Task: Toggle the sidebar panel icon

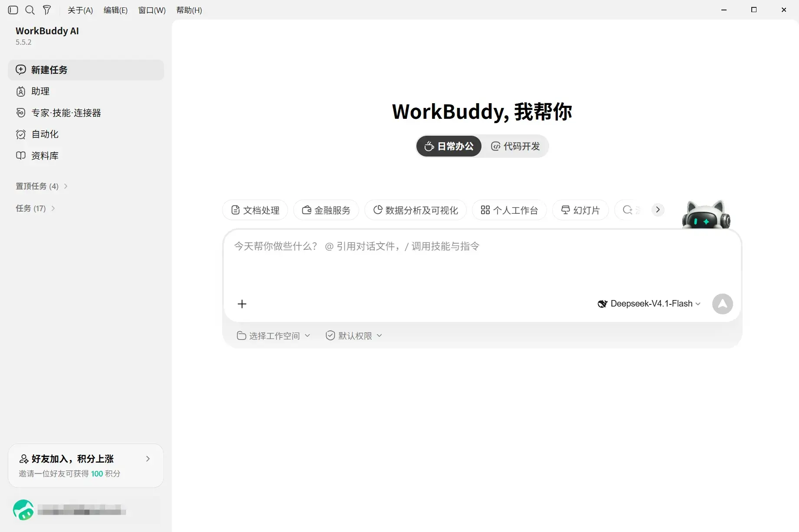Action: [x=13, y=10]
